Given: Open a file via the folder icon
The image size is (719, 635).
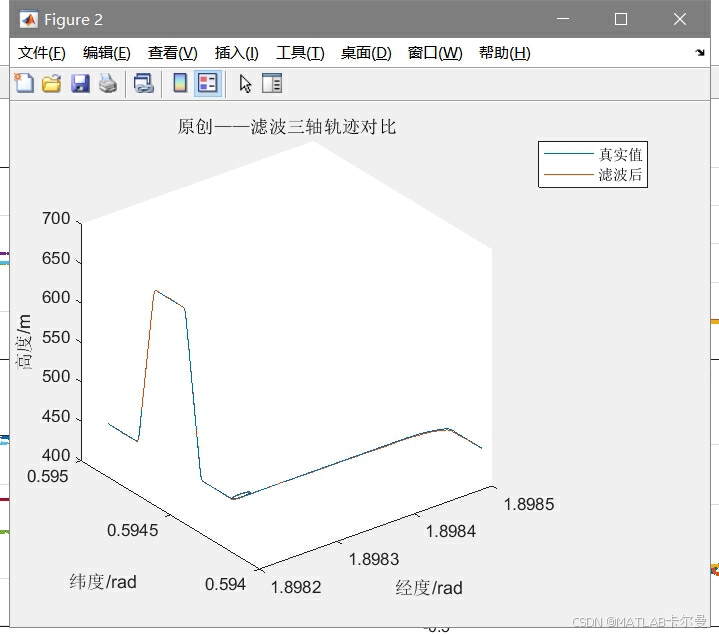Looking at the screenshot, I should [51, 83].
